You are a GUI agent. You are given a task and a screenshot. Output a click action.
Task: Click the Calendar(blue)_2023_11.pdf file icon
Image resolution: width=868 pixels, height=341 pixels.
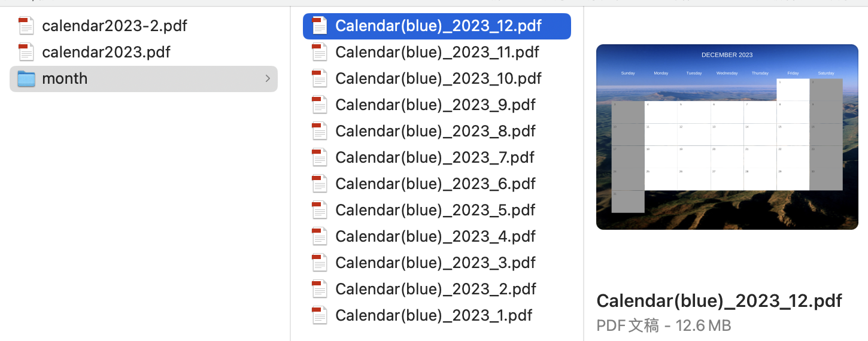tap(320, 52)
